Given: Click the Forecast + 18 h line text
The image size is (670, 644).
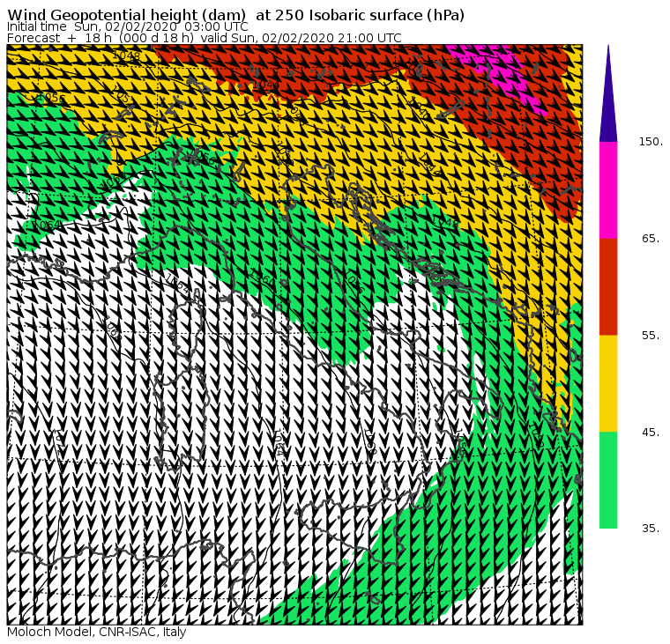Looking at the screenshot, I should (205, 38).
